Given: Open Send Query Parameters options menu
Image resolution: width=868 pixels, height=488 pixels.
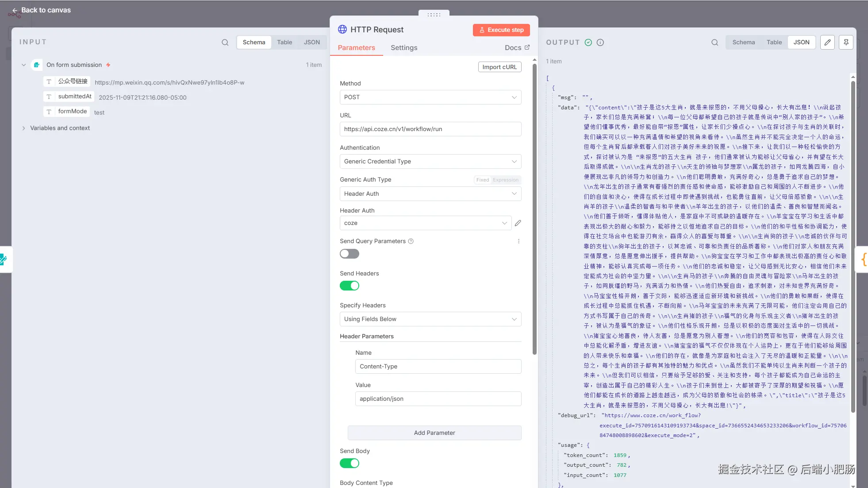Looking at the screenshot, I should (x=518, y=241).
